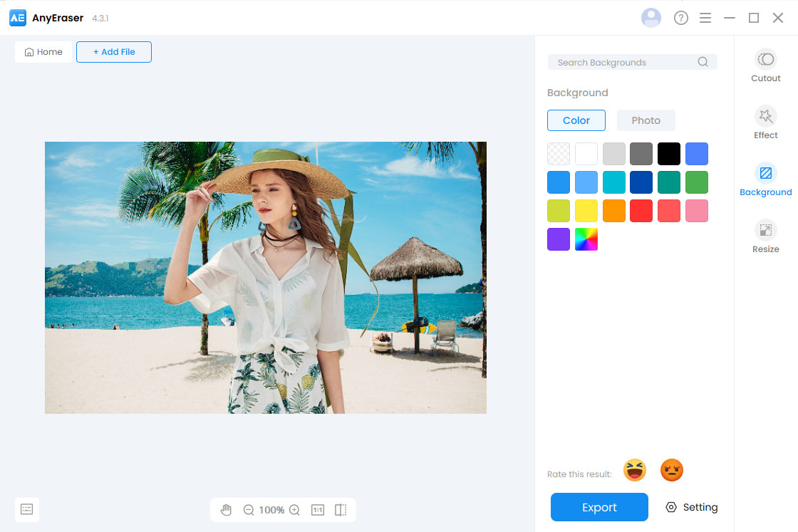798x532 pixels.
Task: Select the navy blue color swatch
Action: [x=641, y=182]
